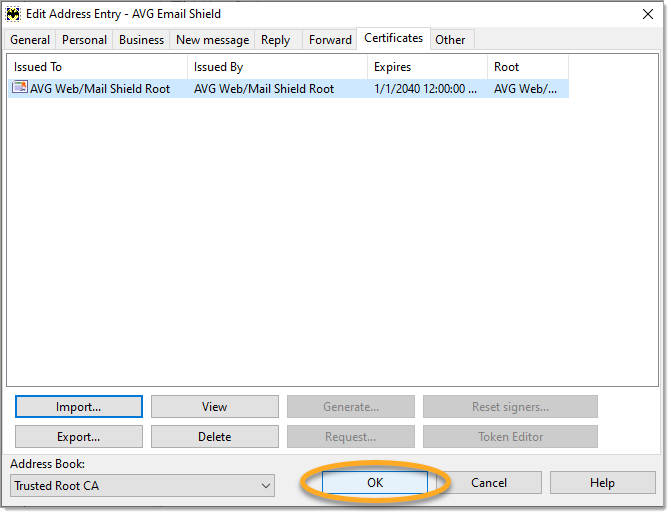Click the certificate icon in first row
The width and height of the screenshot is (671, 515).
click(19, 89)
